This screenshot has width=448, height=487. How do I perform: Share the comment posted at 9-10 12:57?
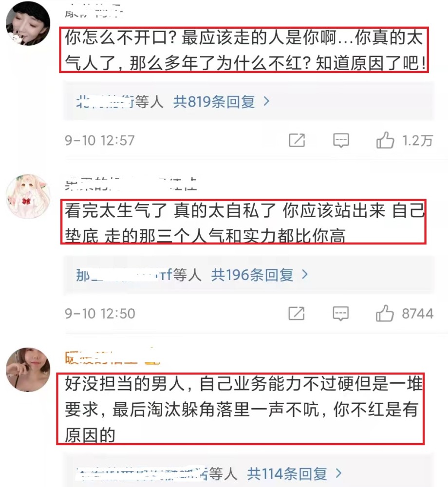point(297,140)
